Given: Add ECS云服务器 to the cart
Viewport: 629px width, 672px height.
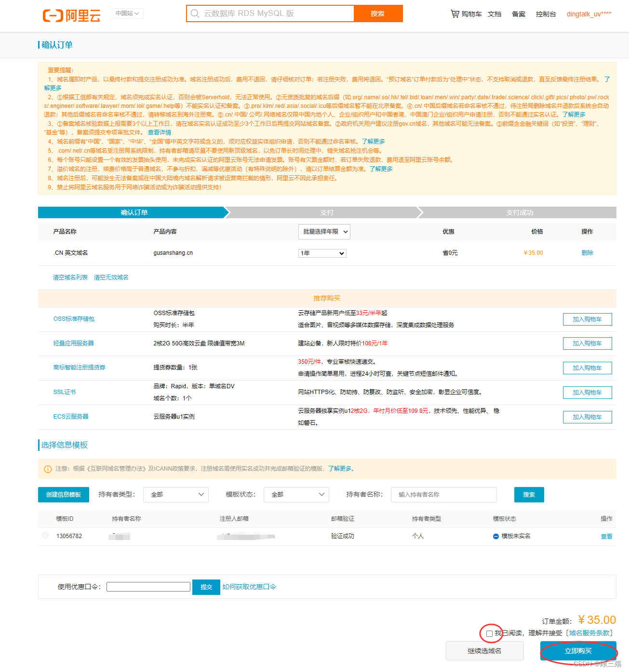Looking at the screenshot, I should click(x=587, y=417).
